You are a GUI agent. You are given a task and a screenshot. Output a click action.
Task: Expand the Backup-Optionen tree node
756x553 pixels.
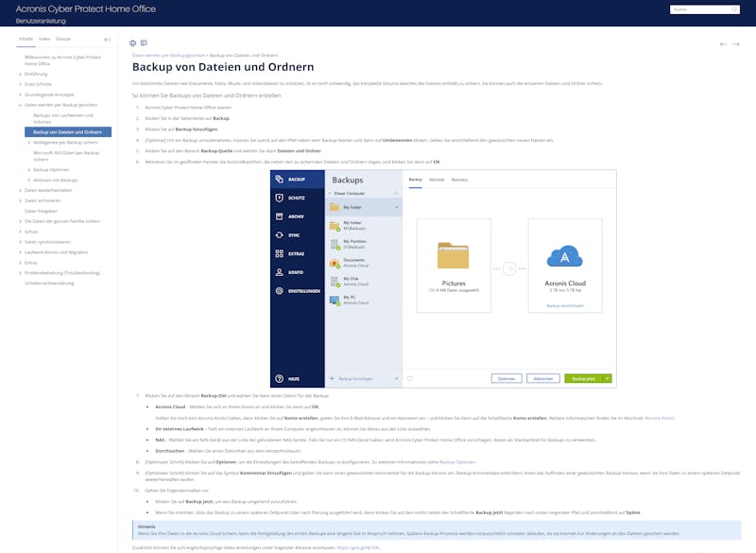point(29,170)
